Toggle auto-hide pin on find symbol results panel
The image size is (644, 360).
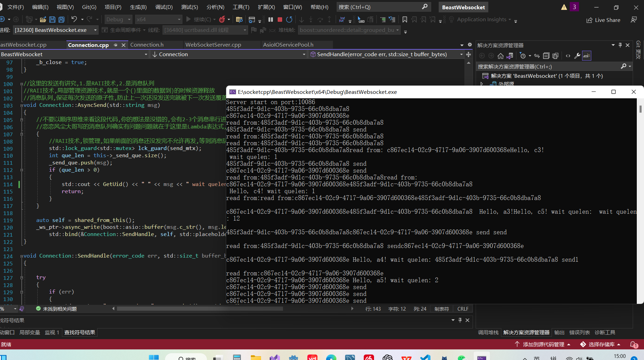[x=460, y=320]
